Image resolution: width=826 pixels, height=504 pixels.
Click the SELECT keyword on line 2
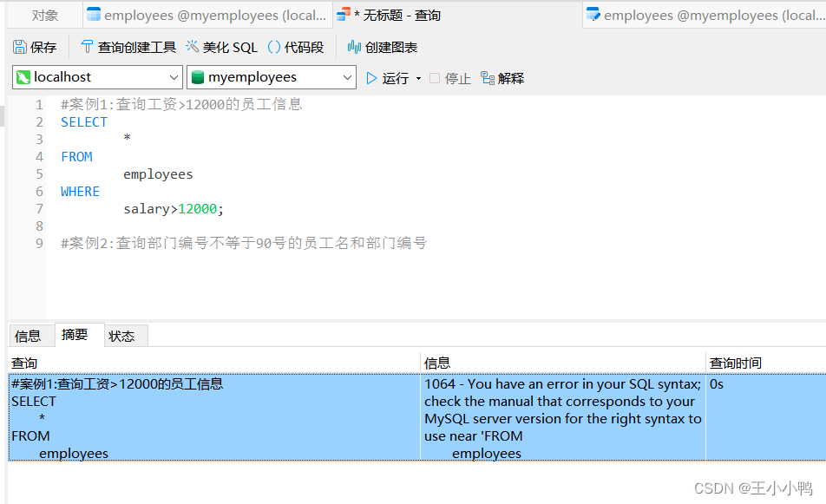[x=84, y=122]
